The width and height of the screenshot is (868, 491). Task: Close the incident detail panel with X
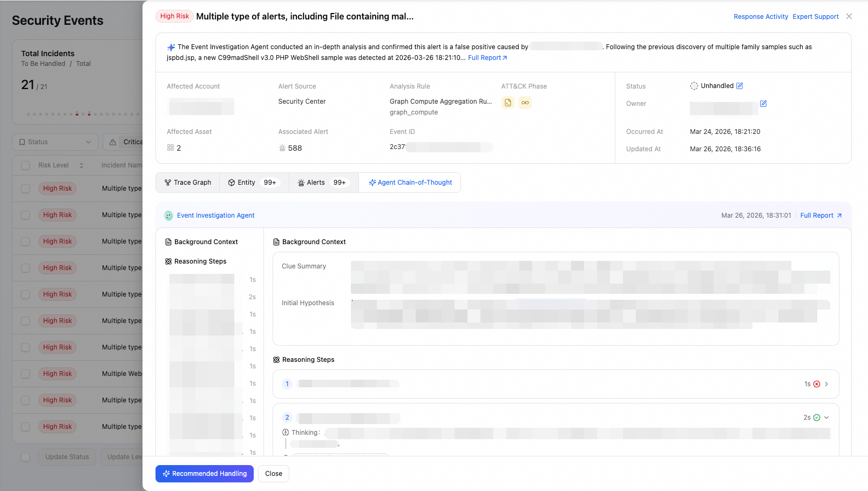849,16
